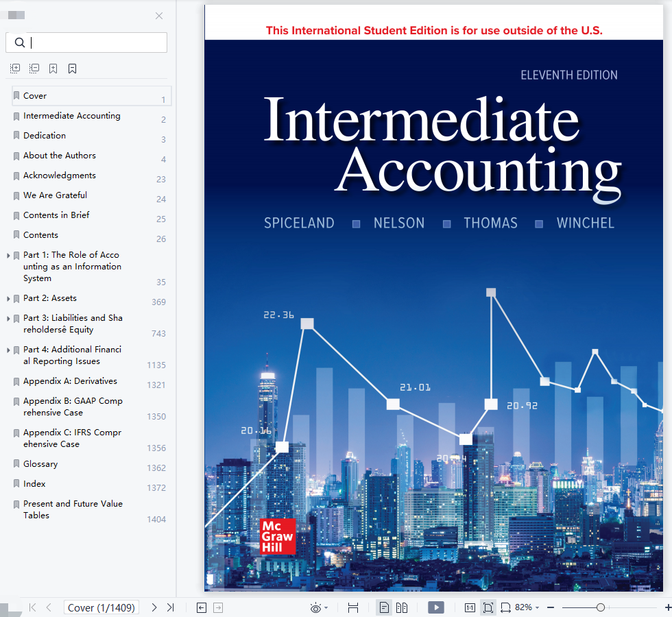Screen dimensions: 672x617
Task: Click the zoom in plus button
Action: (x=668, y=607)
